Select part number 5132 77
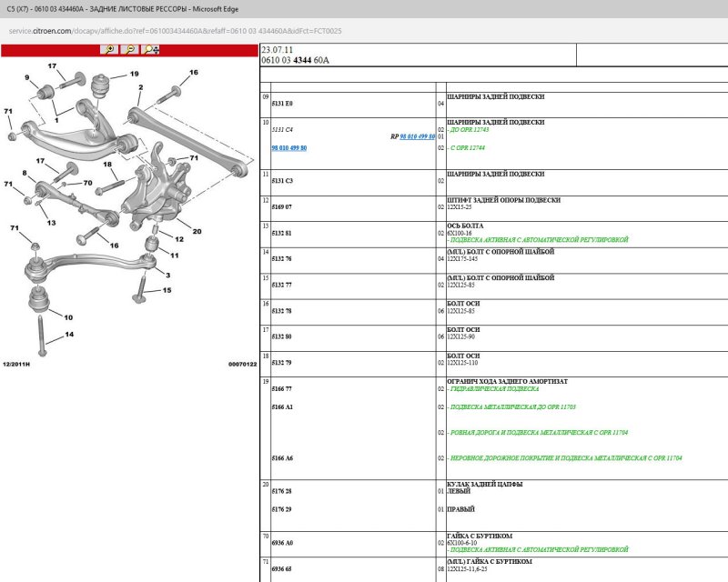 (282, 285)
